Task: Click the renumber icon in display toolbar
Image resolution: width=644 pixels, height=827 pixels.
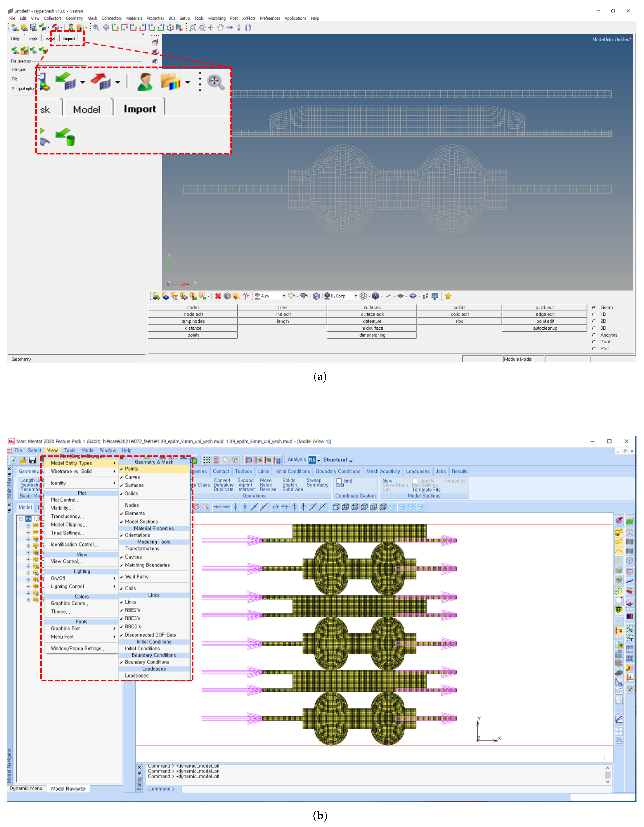Action: (246, 296)
